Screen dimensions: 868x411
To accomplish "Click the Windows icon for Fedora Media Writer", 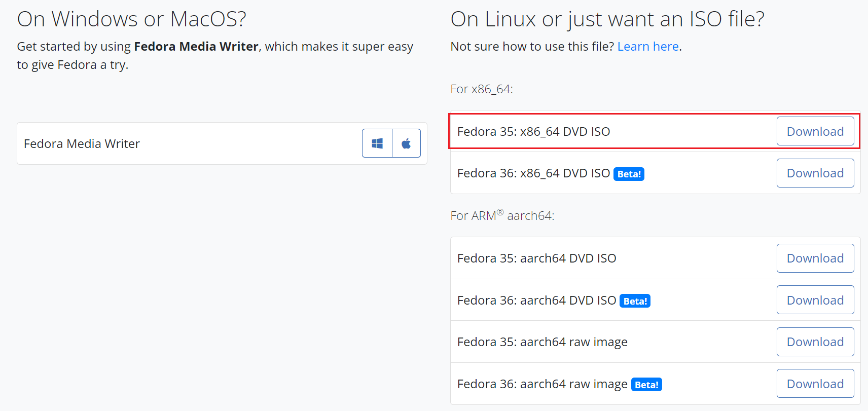I will (x=377, y=143).
